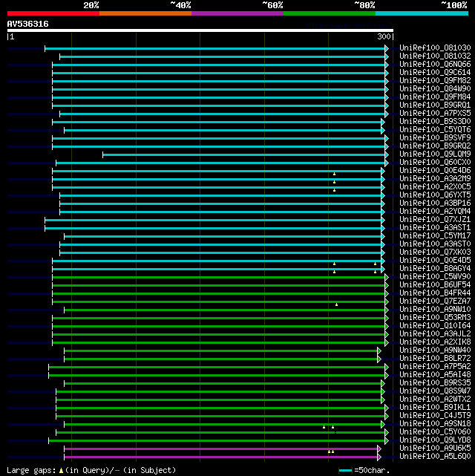Click the UniRef100_Q0E4D5 label
This screenshot has height=476, width=475.
click(435, 261)
